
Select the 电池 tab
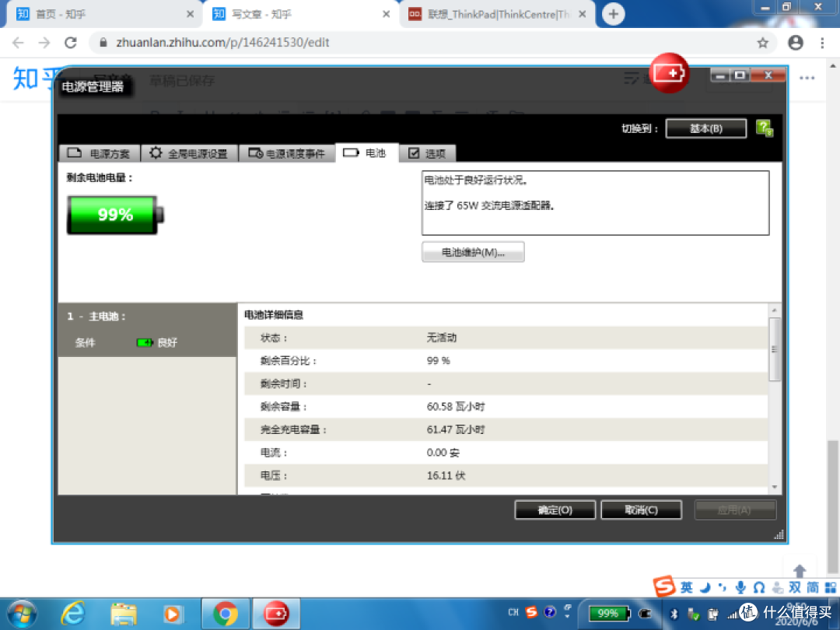pyautogui.click(x=367, y=153)
